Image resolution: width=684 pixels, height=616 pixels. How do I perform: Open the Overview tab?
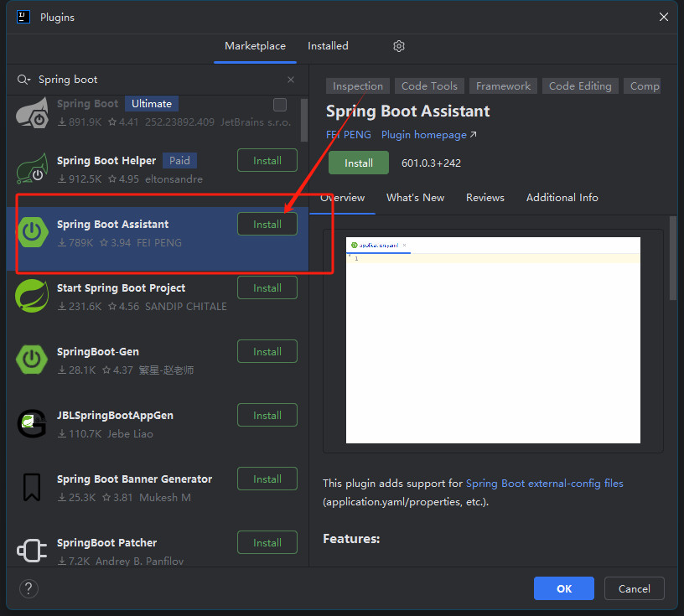coord(343,198)
